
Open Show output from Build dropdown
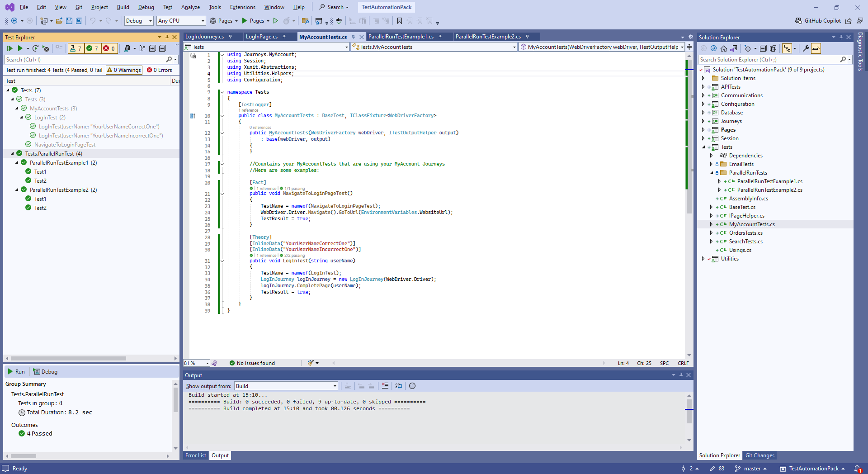click(286, 386)
